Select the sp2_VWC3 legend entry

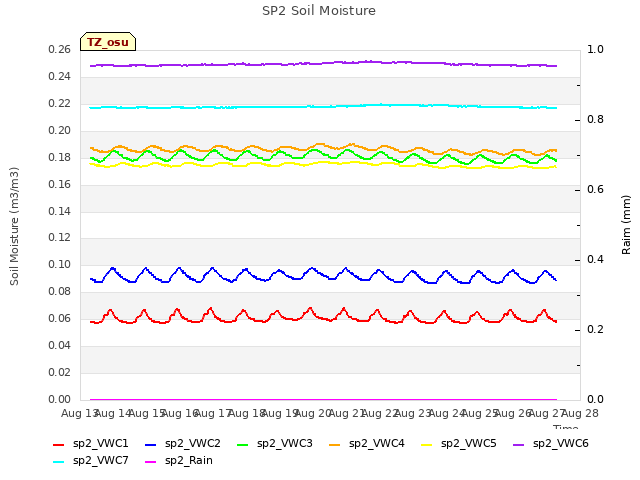(275, 444)
